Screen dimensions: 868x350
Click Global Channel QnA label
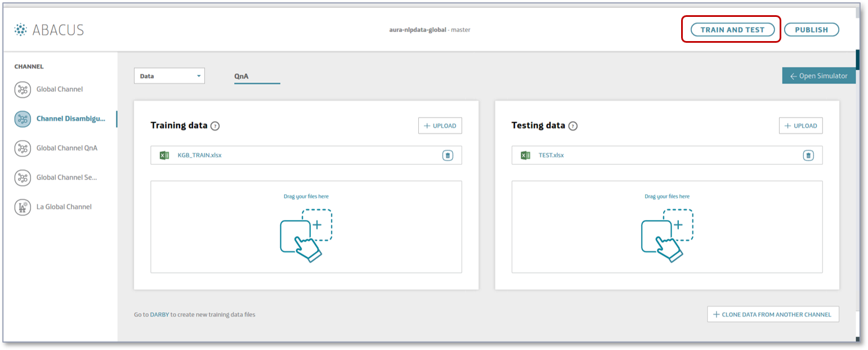click(x=67, y=148)
